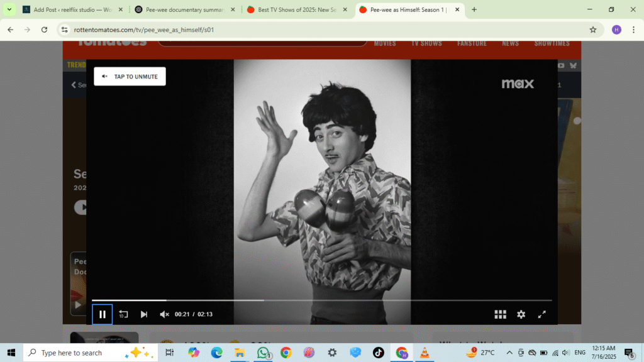Reload the current page
Screen dimensions: 644x362
click(45, 30)
